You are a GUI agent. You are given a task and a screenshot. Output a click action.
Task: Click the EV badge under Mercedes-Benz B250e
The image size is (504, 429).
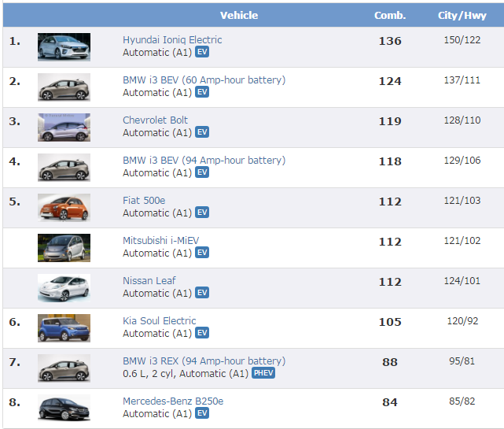click(202, 414)
